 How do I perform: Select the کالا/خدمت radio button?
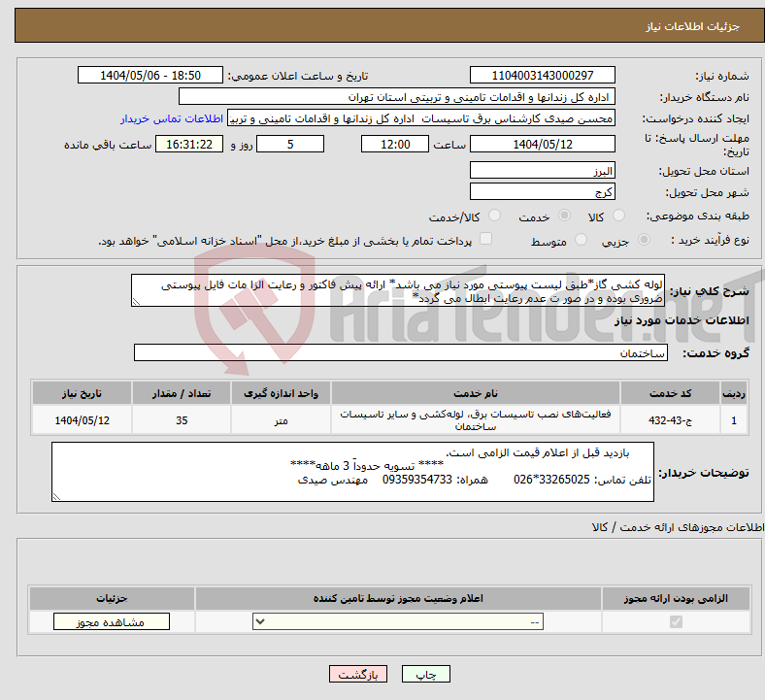[x=495, y=216]
